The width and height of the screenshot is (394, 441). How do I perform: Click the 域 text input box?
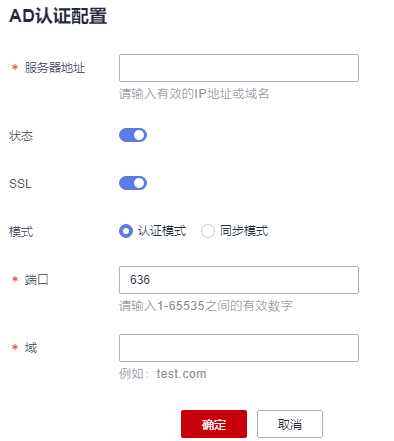(x=239, y=348)
